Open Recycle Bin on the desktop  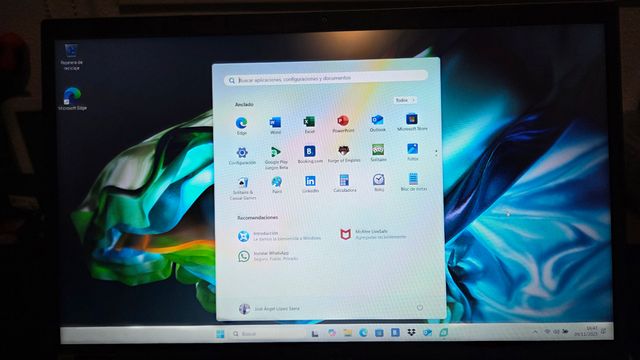[x=71, y=57]
